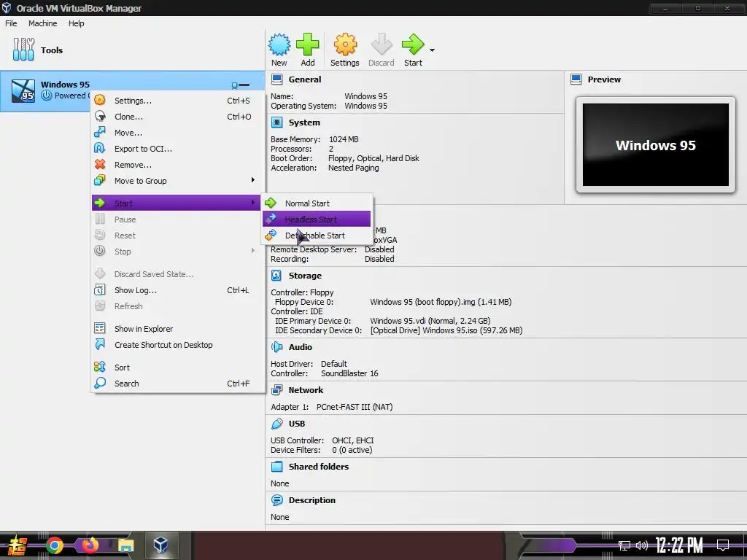Select Headless Start option
This screenshot has width=747, height=560.
pyautogui.click(x=317, y=219)
